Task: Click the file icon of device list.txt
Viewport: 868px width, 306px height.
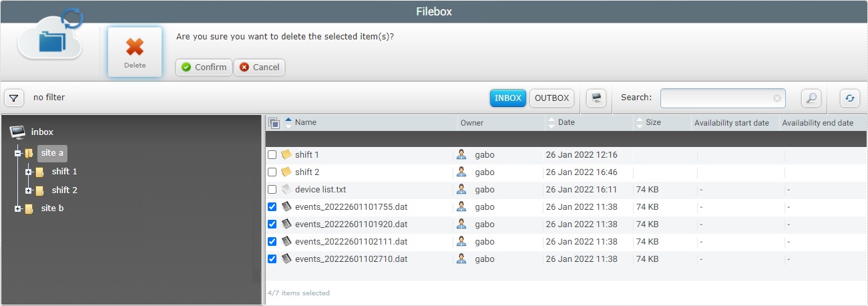Action: tap(286, 189)
